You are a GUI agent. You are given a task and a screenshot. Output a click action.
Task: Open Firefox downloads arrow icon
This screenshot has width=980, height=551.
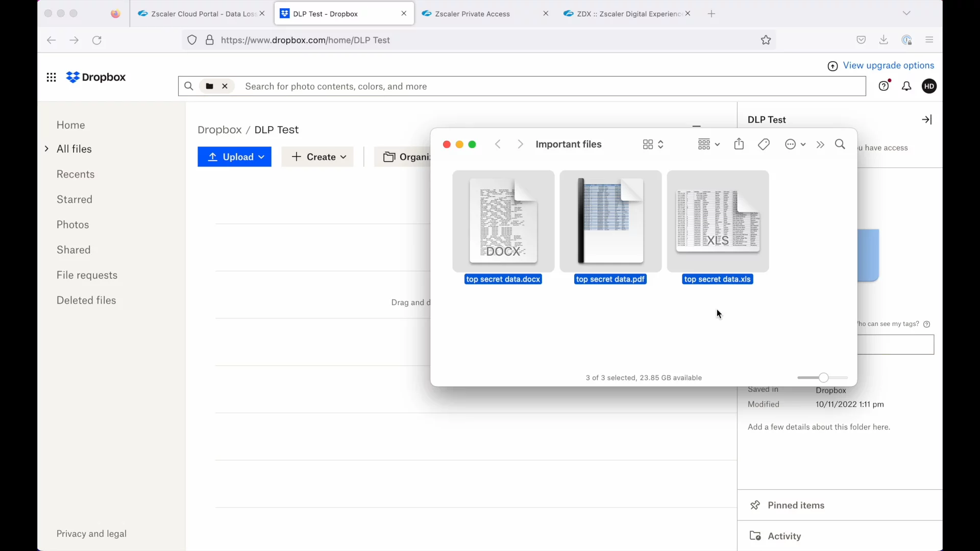tap(884, 40)
